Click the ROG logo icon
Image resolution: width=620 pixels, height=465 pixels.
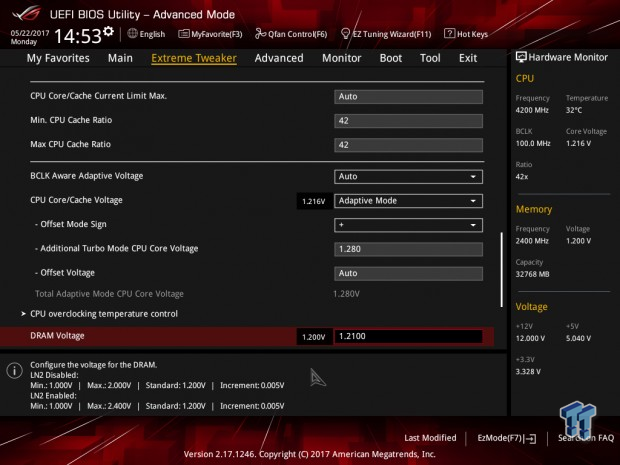26,14
